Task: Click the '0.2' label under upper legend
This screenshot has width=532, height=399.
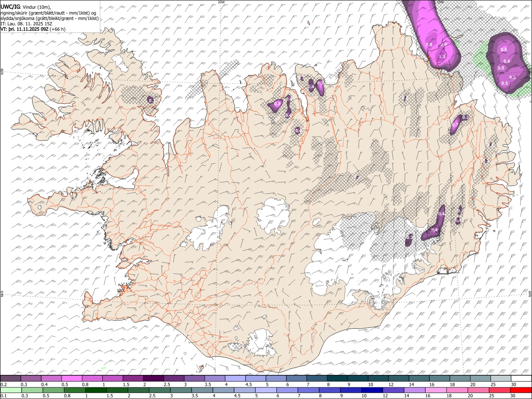Action: click(x=3, y=384)
